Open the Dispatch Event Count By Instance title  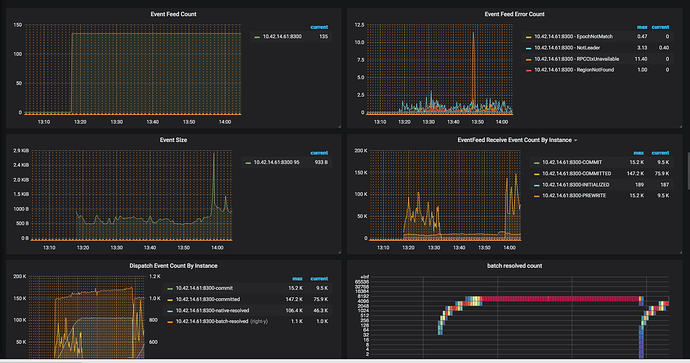tap(173, 266)
